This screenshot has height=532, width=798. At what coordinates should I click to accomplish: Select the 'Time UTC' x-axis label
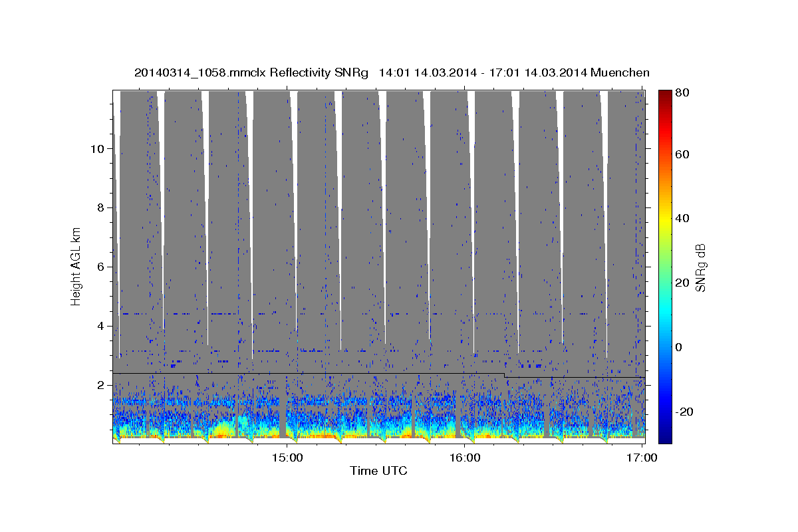[378, 471]
